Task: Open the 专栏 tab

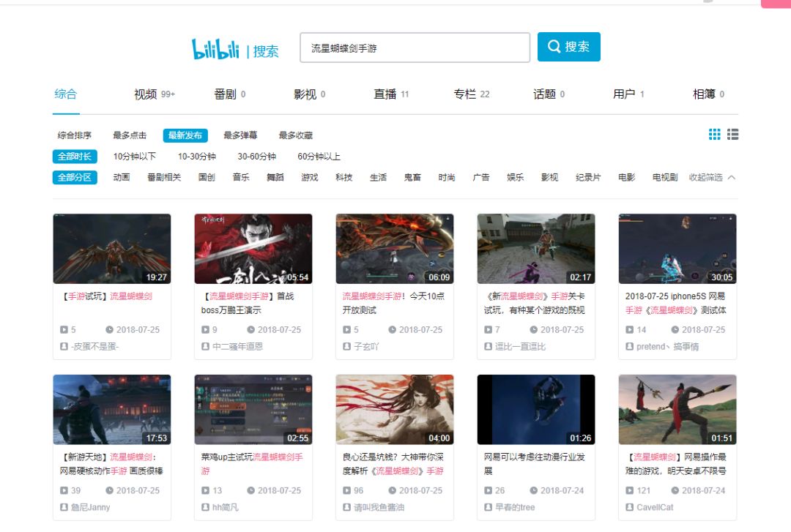Action: [471, 94]
